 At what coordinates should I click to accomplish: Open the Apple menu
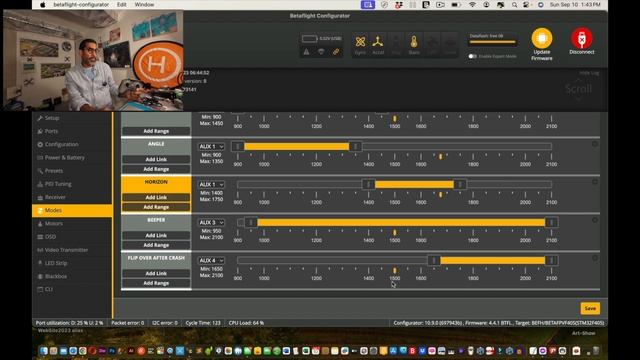click(43, 5)
